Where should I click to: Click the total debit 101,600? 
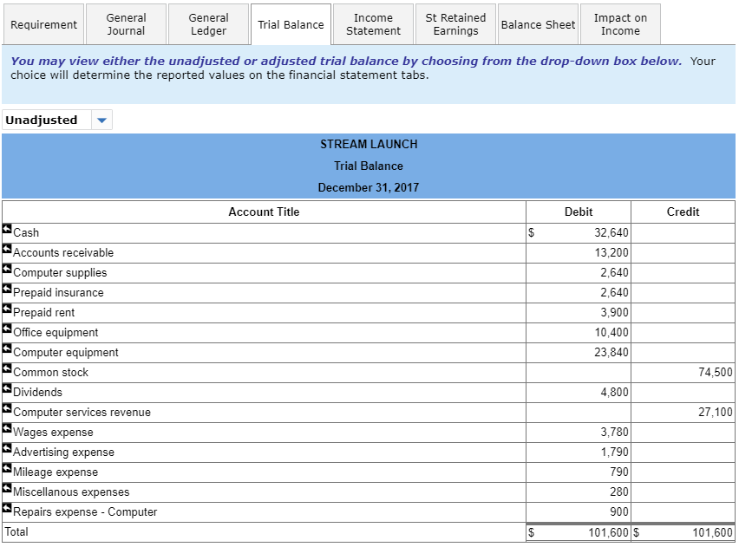tap(608, 532)
